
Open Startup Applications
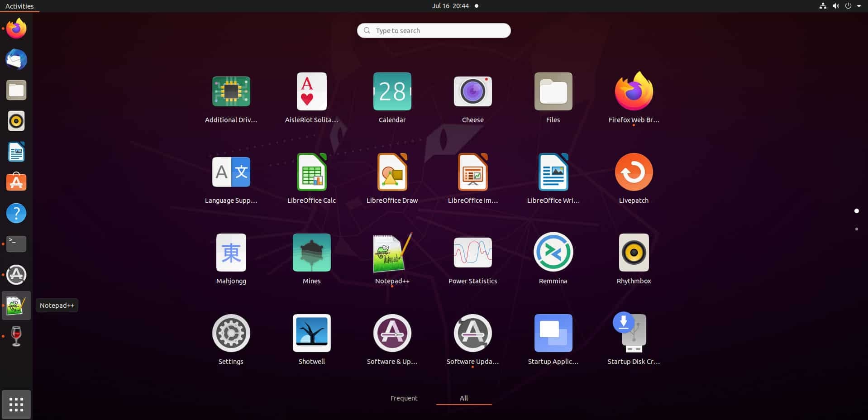point(553,333)
